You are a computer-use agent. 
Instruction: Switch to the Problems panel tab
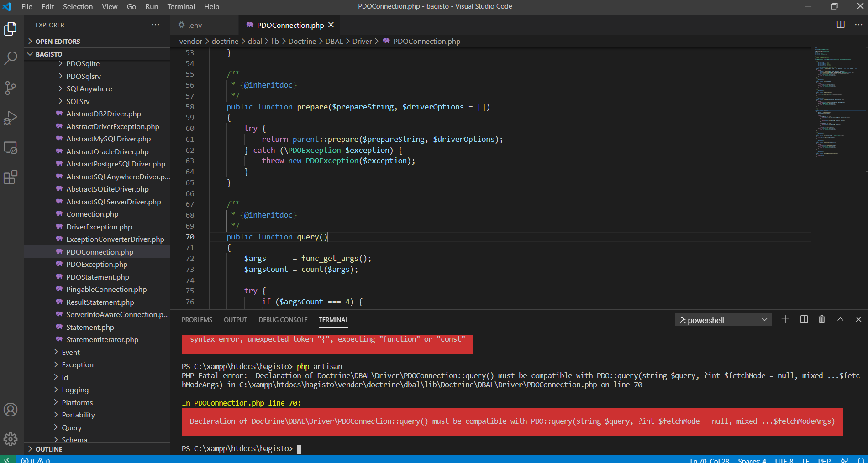(x=197, y=320)
